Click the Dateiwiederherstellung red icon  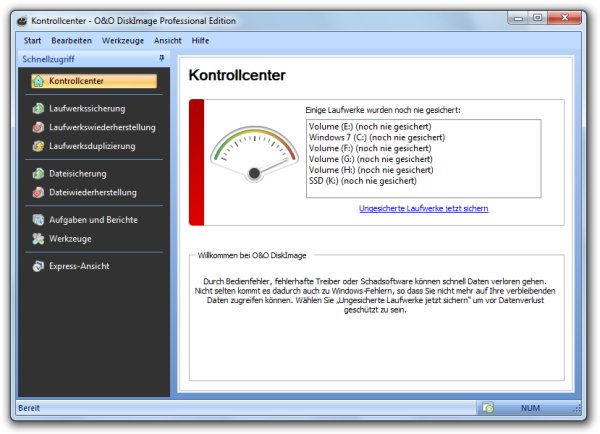38,193
